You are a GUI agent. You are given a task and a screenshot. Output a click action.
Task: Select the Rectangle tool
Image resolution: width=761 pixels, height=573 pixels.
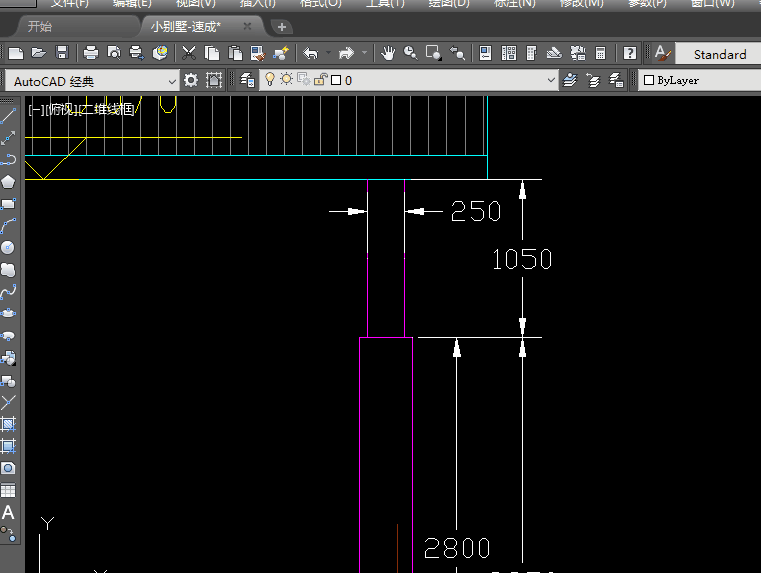[8, 204]
